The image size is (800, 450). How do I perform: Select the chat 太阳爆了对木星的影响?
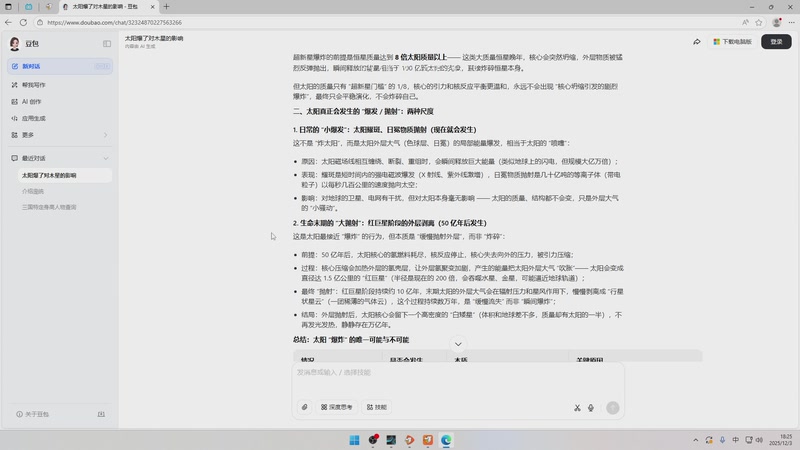(x=64, y=176)
